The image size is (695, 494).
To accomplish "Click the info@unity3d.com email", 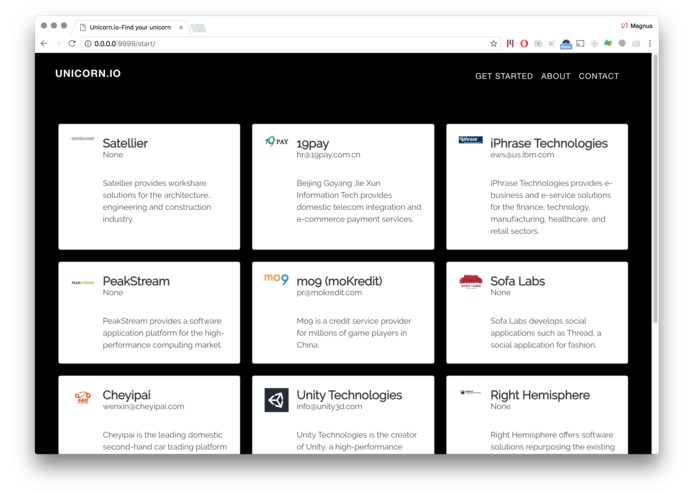I will pos(329,407).
